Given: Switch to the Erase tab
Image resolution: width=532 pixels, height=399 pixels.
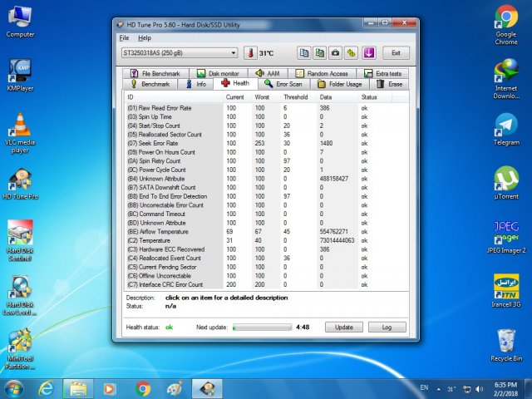Looking at the screenshot, I should [x=389, y=84].
